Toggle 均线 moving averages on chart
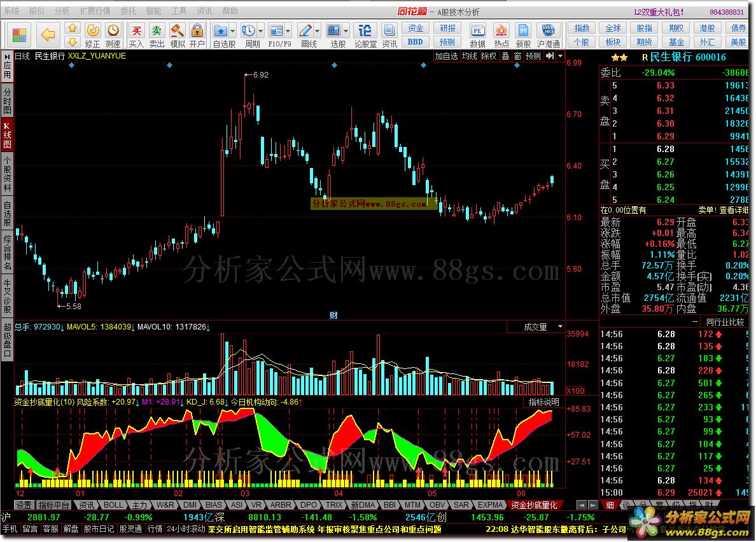Viewport: 756px width, 542px height. coord(469,57)
